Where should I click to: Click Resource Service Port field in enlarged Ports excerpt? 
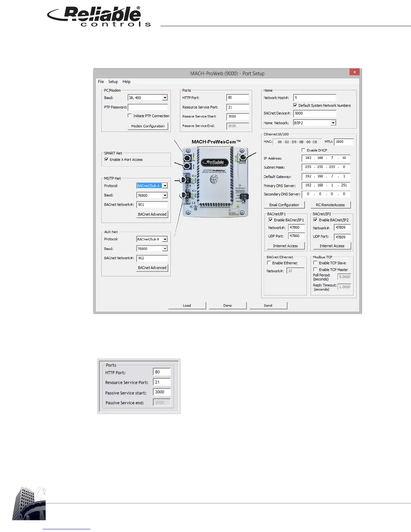(162, 382)
